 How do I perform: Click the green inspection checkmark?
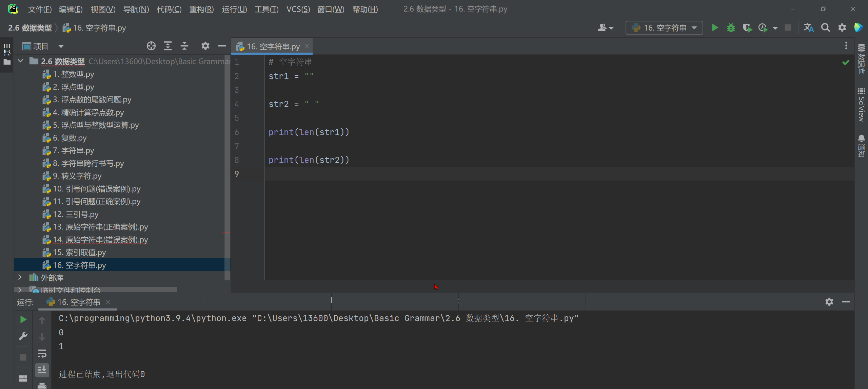[x=846, y=62]
